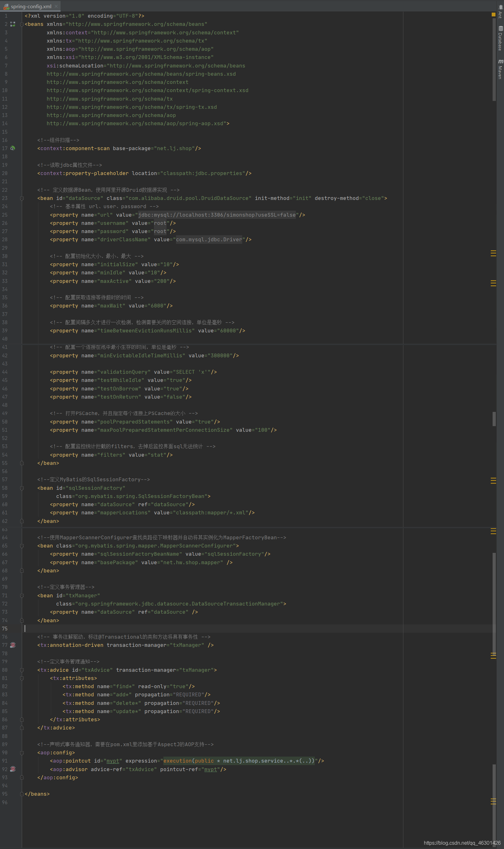The width and height of the screenshot is (504, 849).
Task: Jump to the warning stripe mark near line 78
Action: pos(494,656)
